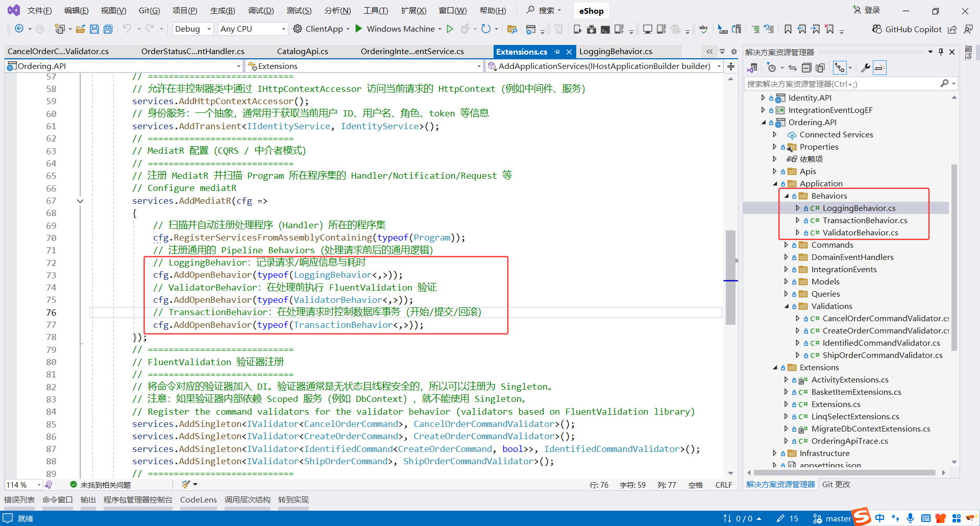Click the Sogou input method S icon

pos(862,516)
